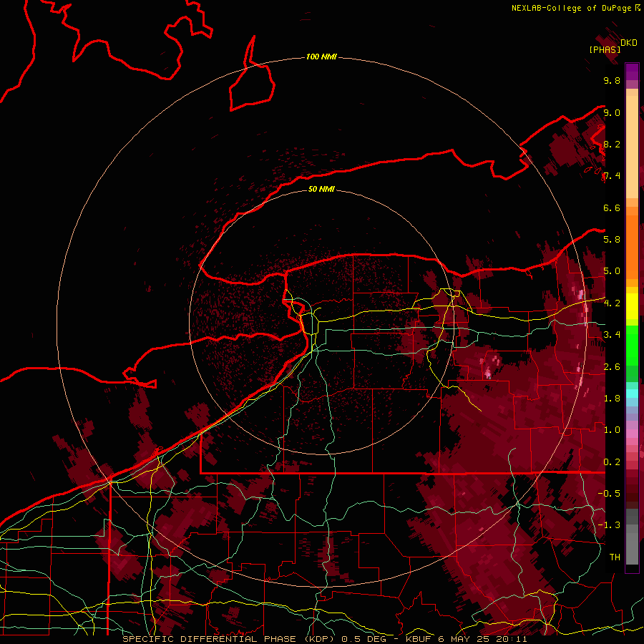Click the 0.2 scale value
This screenshot has width=644, height=644.
[612, 462]
